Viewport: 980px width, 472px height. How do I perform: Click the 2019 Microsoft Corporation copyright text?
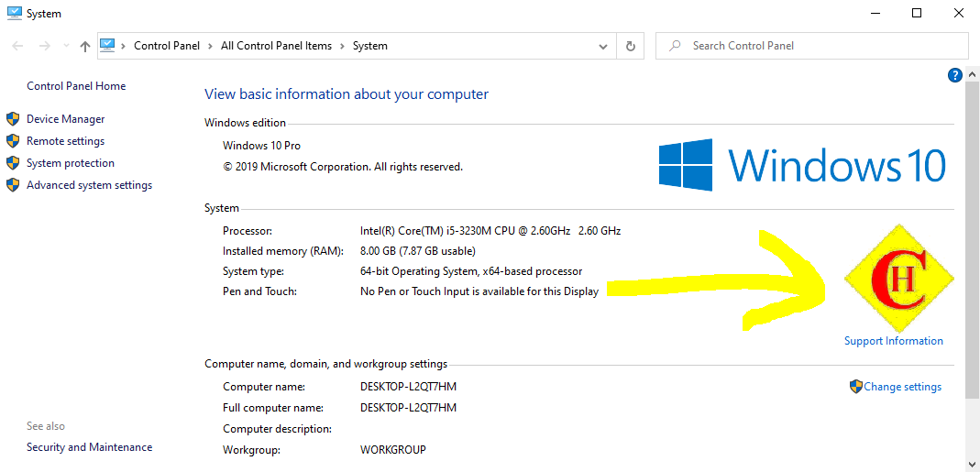click(x=343, y=167)
